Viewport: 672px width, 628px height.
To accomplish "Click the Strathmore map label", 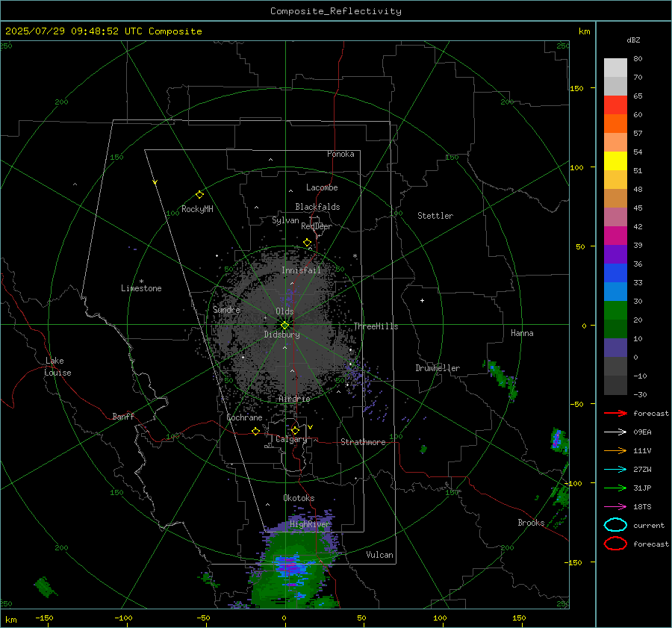I will [x=363, y=442].
